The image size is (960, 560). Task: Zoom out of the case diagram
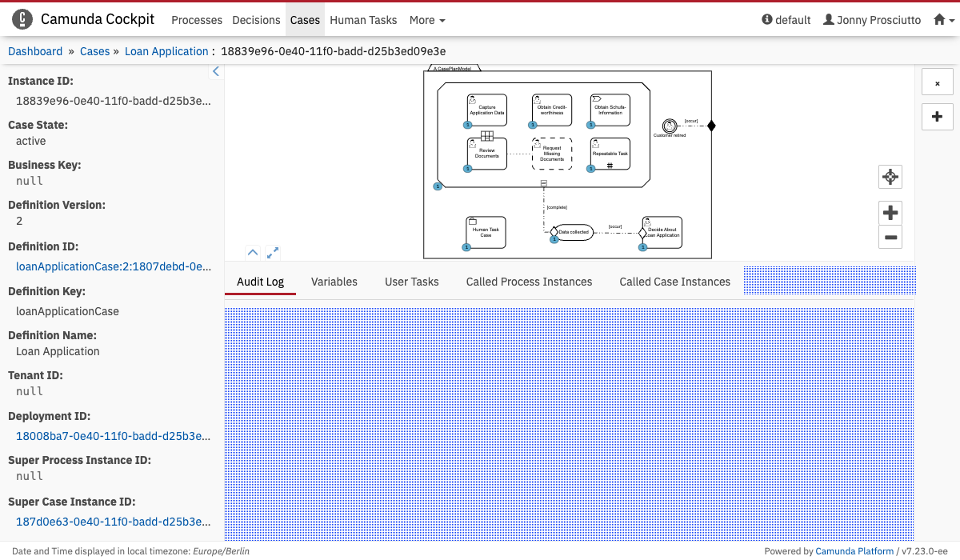(x=890, y=237)
